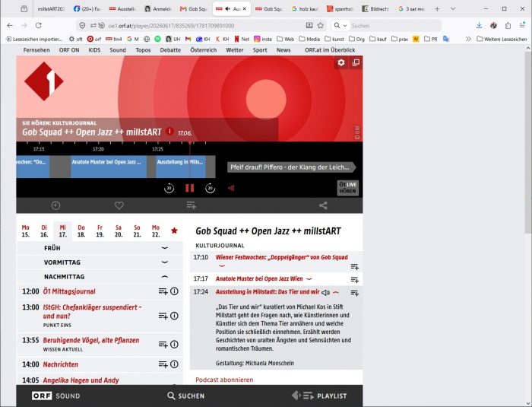Expand the Anatole Muster segment description
The image size is (532, 407).
click(309, 279)
